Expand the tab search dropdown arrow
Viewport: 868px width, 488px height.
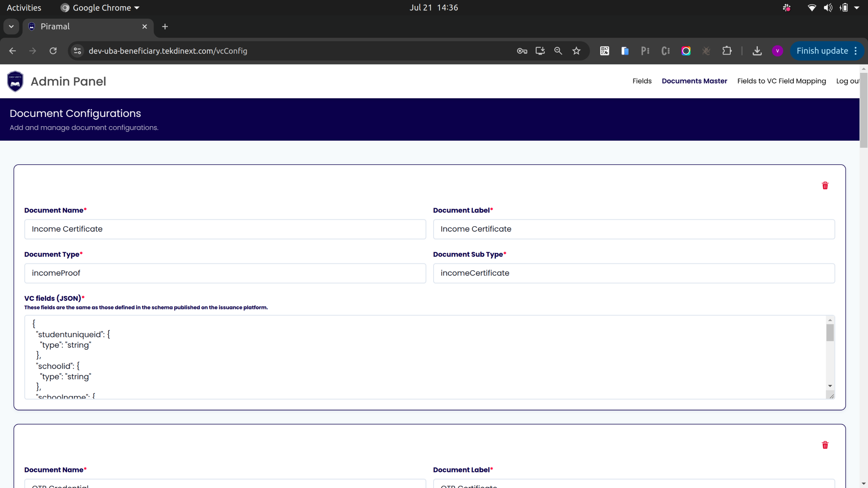pyautogui.click(x=11, y=27)
